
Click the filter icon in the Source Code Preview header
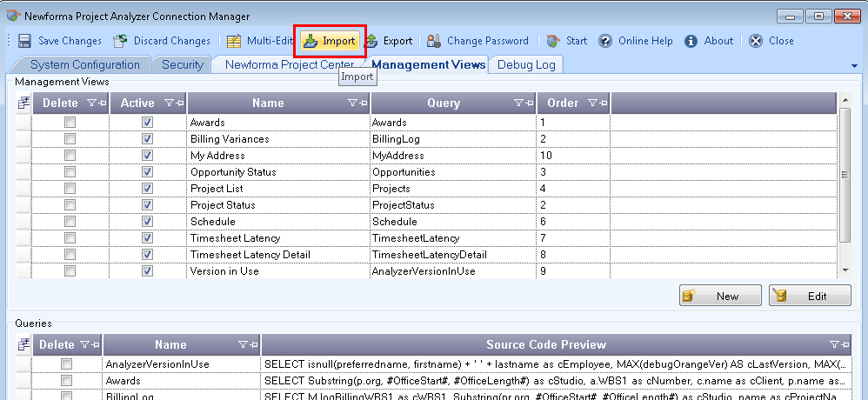tap(834, 344)
